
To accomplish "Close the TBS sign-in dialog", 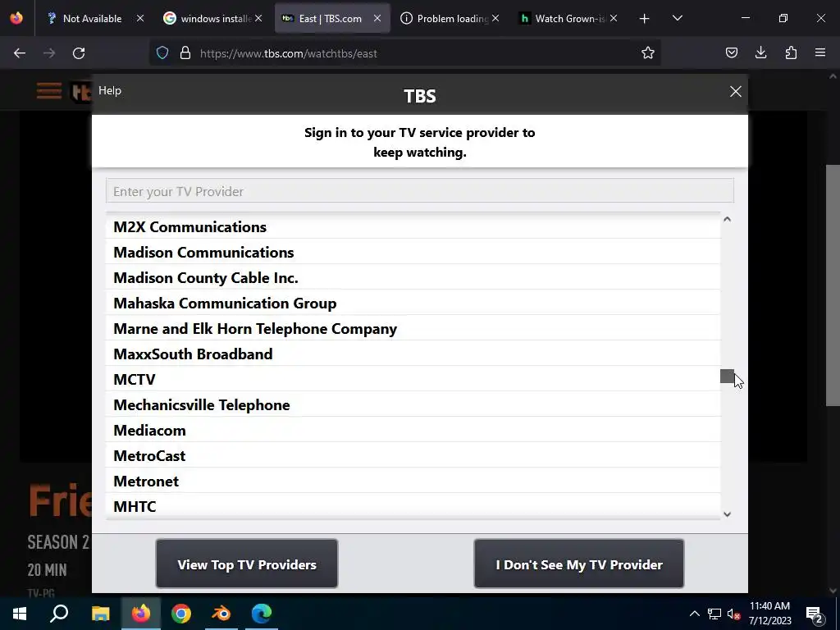I will [736, 92].
